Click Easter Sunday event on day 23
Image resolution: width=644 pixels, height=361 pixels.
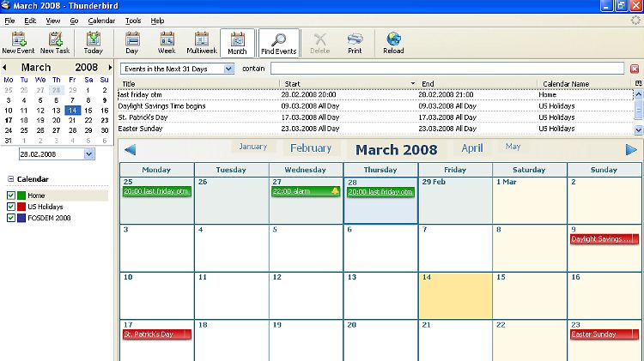pos(605,334)
